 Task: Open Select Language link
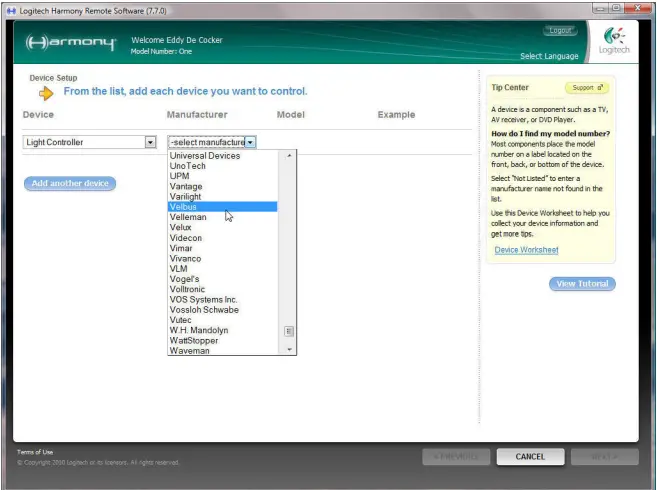[549, 56]
